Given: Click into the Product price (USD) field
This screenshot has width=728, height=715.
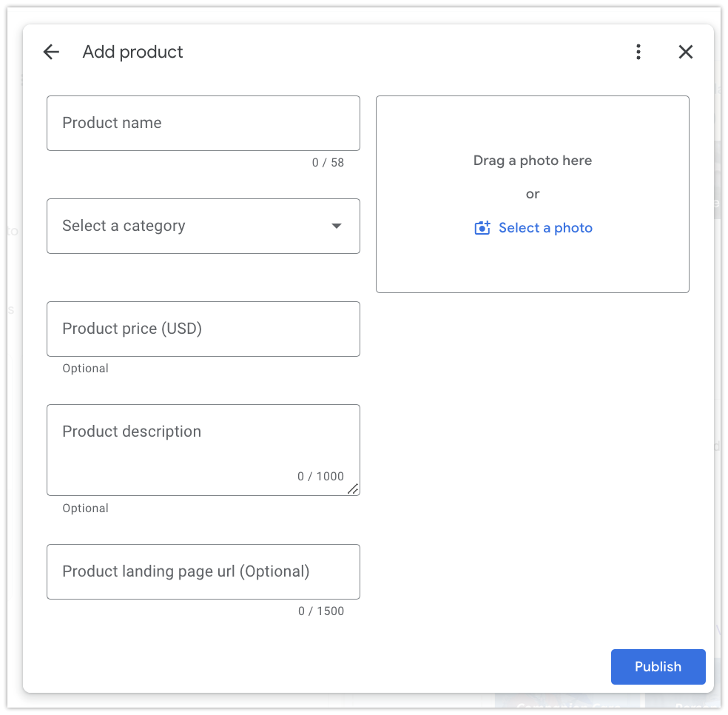Looking at the screenshot, I should pos(203,329).
